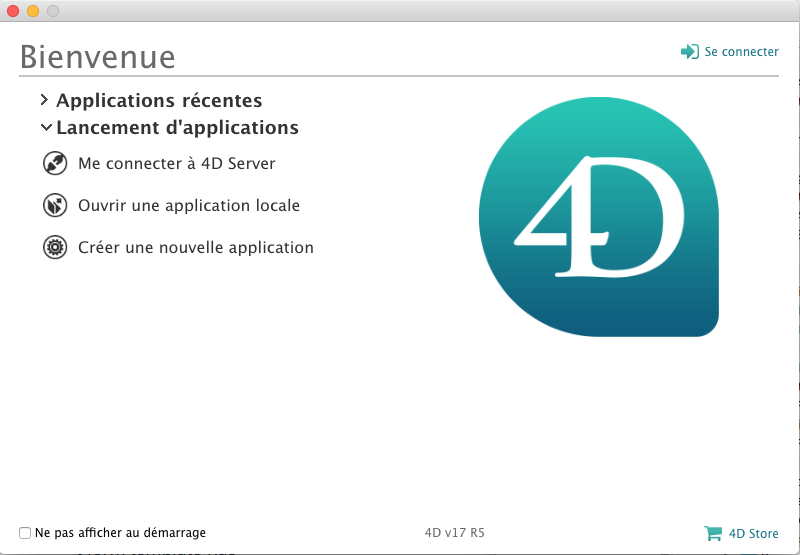Minimize the window with yellow button
Image resolution: width=800 pixels, height=555 pixels.
tap(33, 11)
